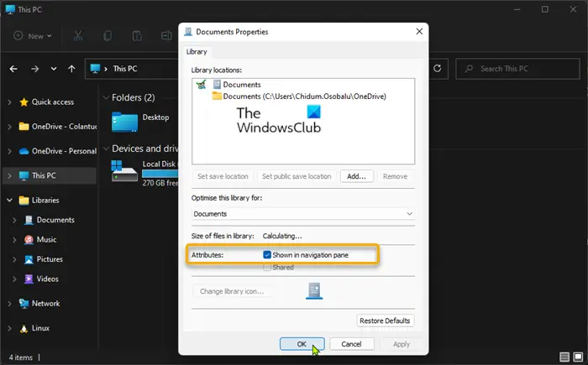The image size is (588, 365).
Task: Go back with the left arrow
Action: pos(13,69)
